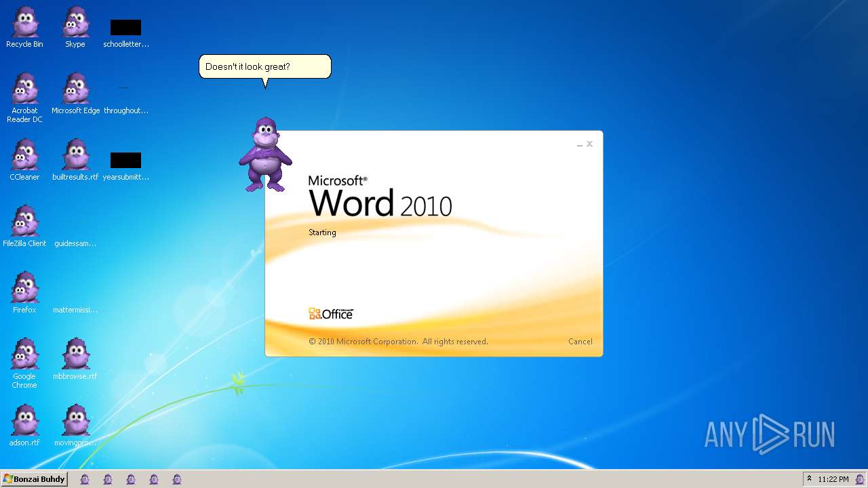868x488 pixels.
Task: Click the Bonzi icon beside the clock
Action: (860, 479)
